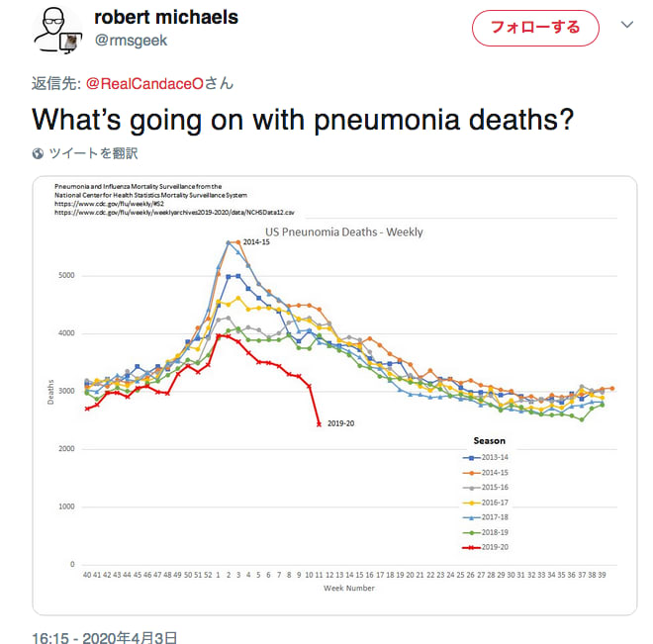Click the 2019-20 line end label
This screenshot has height=644, width=653.
tap(340, 423)
